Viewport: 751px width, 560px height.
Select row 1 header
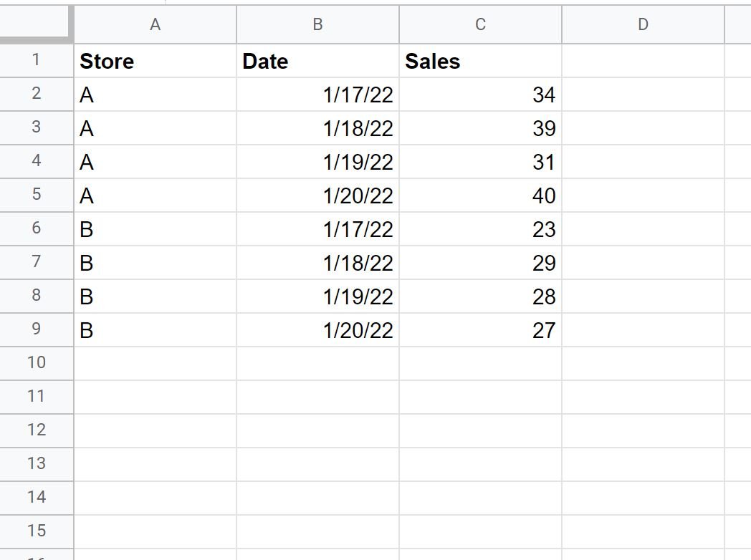37,60
